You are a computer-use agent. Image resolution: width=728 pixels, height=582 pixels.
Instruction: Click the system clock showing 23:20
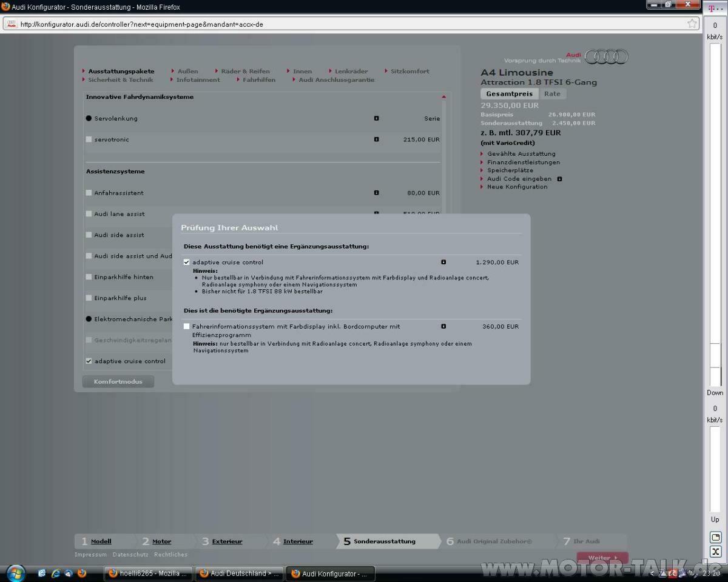[711, 574]
